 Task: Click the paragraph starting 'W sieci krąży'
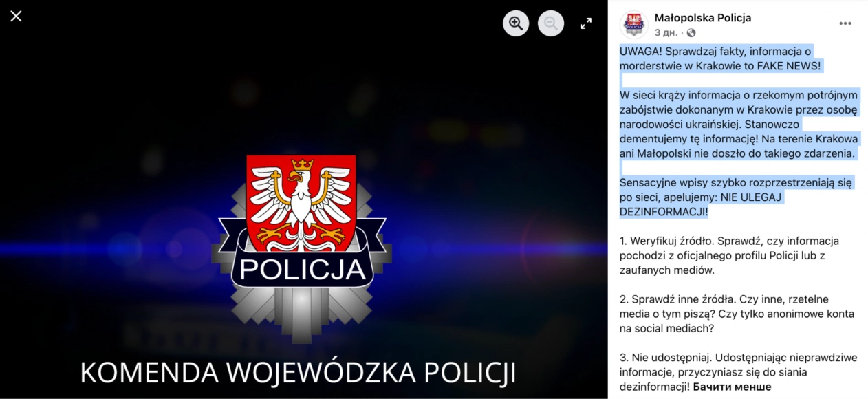point(739,124)
